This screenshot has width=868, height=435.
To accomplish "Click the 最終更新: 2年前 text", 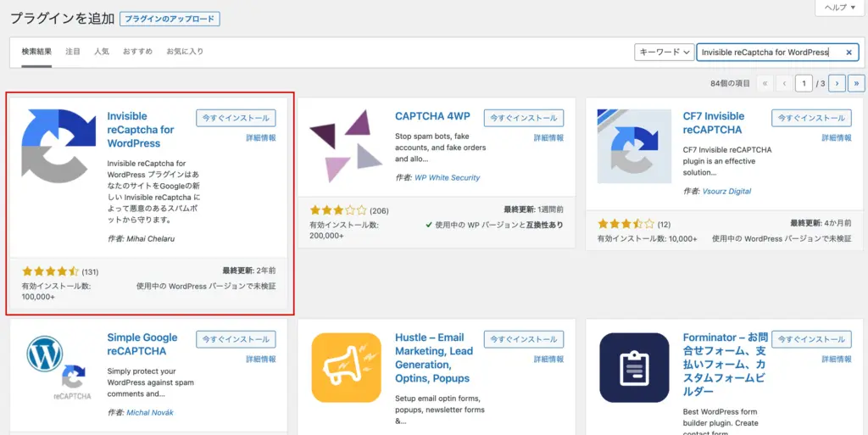I will coord(249,270).
